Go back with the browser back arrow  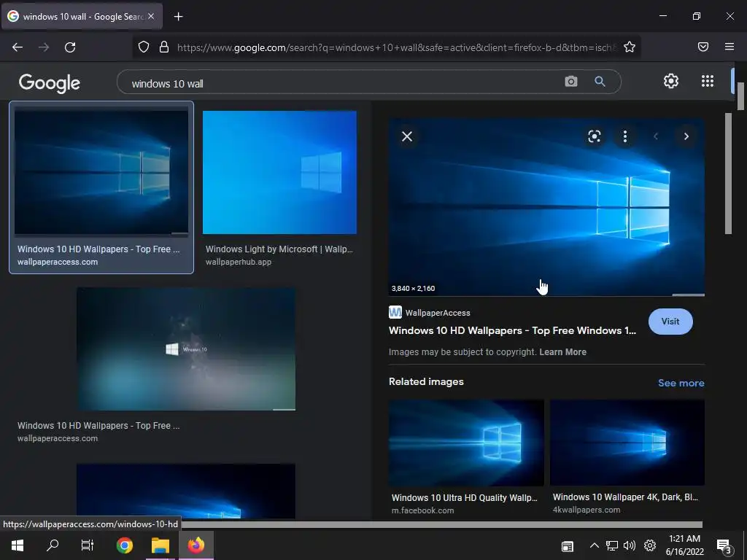pyautogui.click(x=18, y=47)
